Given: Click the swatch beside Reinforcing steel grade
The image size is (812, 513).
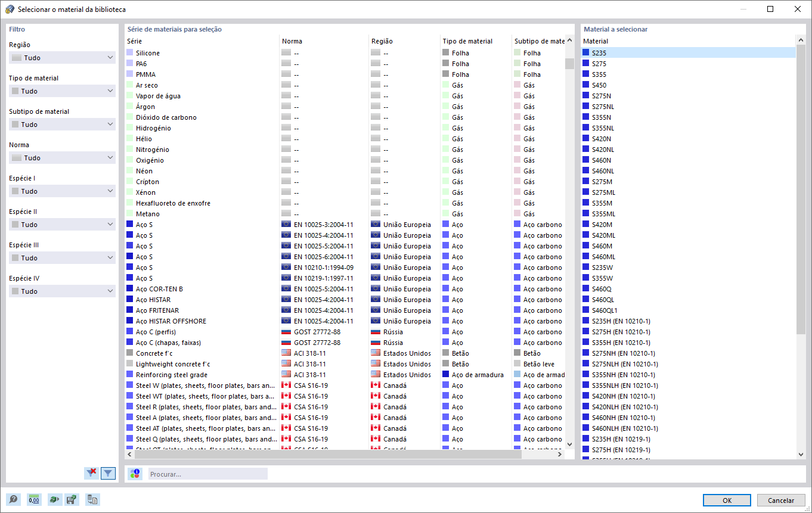Looking at the screenshot, I should pyautogui.click(x=130, y=375).
